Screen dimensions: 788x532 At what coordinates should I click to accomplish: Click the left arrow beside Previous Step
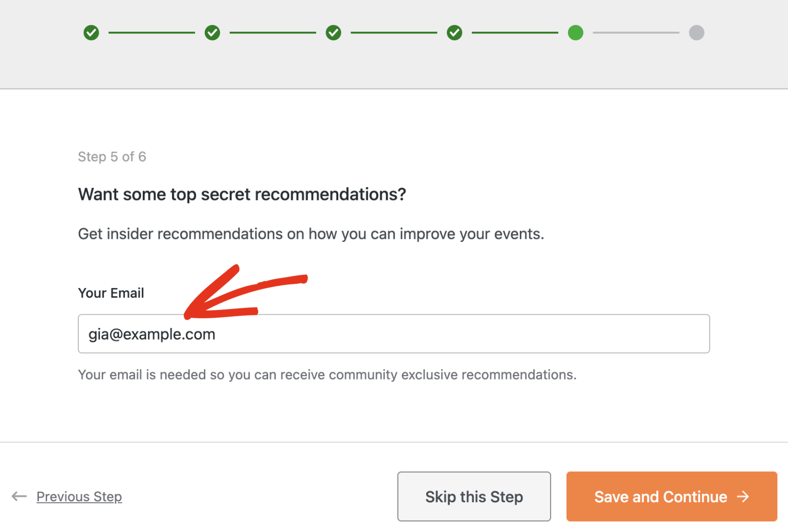click(x=19, y=496)
